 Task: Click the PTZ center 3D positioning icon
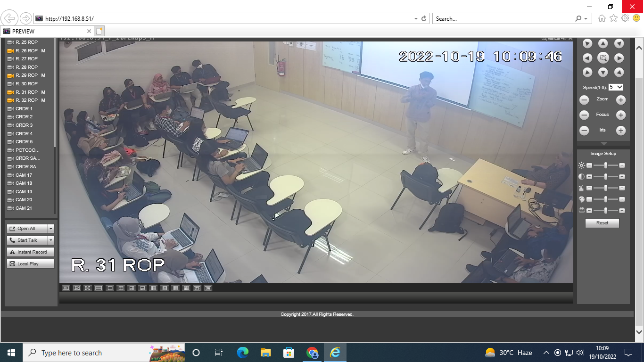coord(603,58)
